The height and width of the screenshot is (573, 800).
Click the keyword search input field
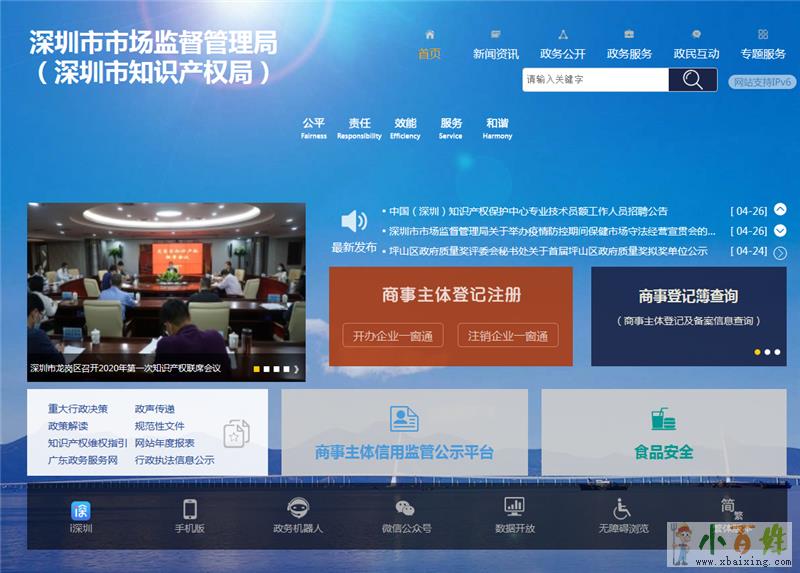point(595,80)
